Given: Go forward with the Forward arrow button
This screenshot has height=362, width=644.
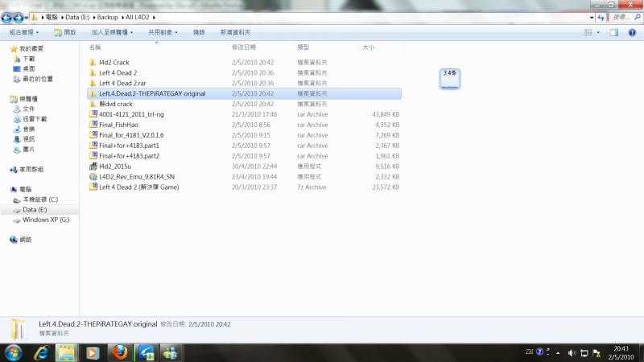Looking at the screenshot, I should click(x=18, y=18).
